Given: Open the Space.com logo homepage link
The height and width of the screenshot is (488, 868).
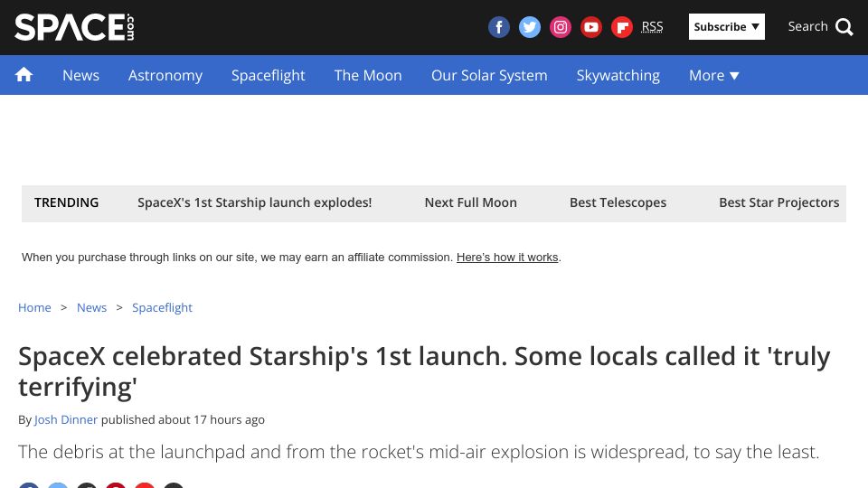Looking at the screenshot, I should (74, 27).
